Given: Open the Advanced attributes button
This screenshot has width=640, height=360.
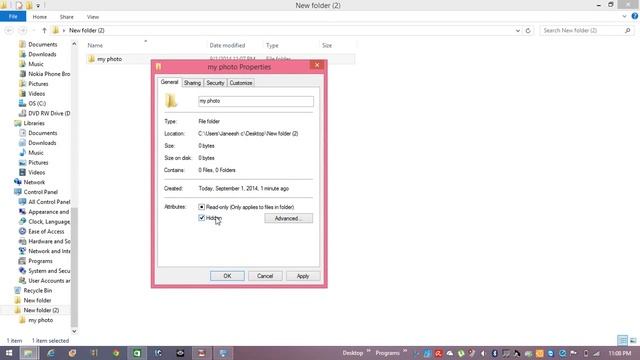Looking at the screenshot, I should coord(288,218).
